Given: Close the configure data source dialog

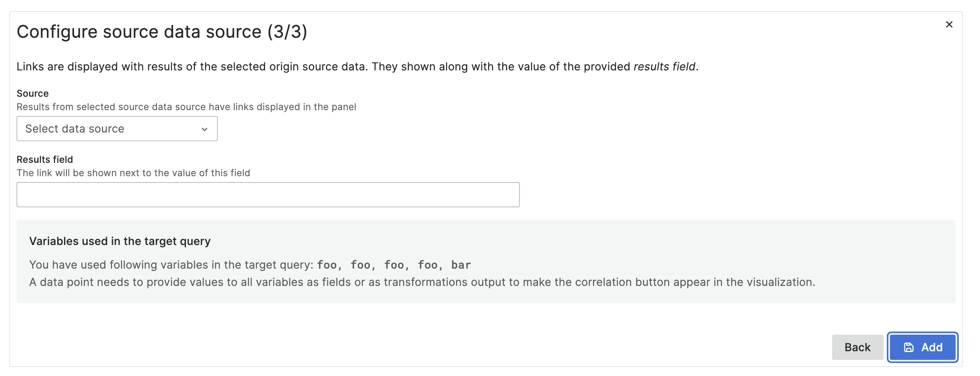Looking at the screenshot, I should coord(949,24).
